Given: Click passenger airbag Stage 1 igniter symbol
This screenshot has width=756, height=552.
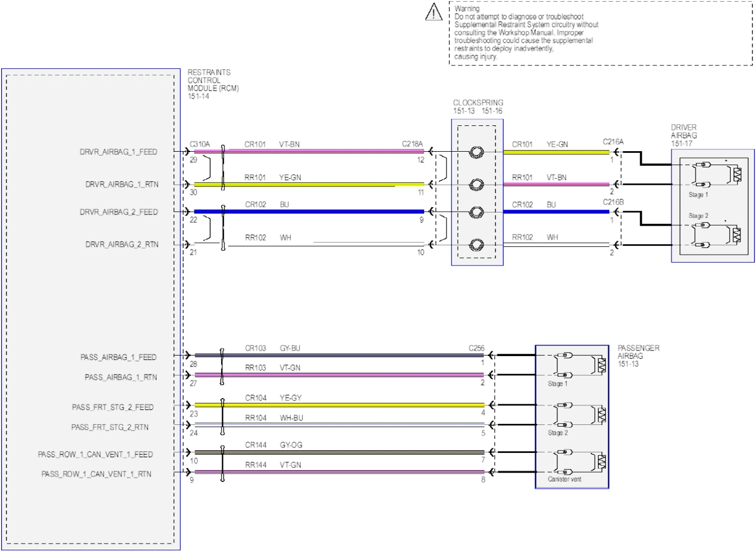Looking at the screenshot, I should [x=602, y=366].
